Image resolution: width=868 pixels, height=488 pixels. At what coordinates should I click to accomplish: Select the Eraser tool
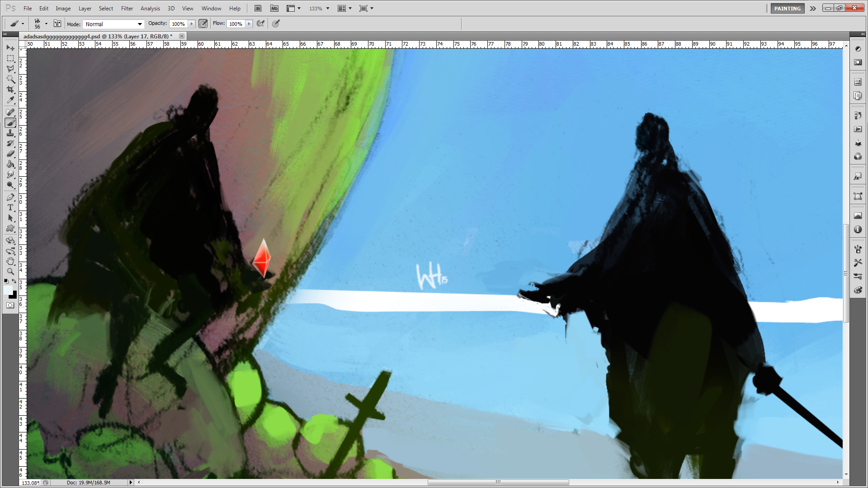[x=10, y=154]
